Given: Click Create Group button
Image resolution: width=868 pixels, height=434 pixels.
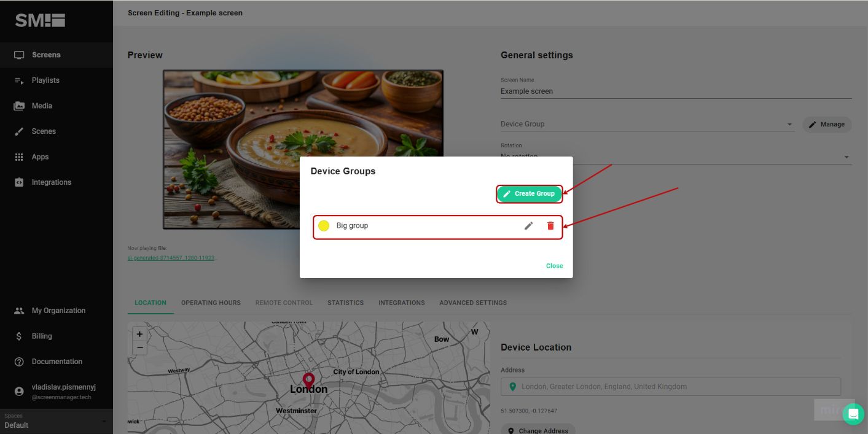Looking at the screenshot, I should click(x=530, y=193).
